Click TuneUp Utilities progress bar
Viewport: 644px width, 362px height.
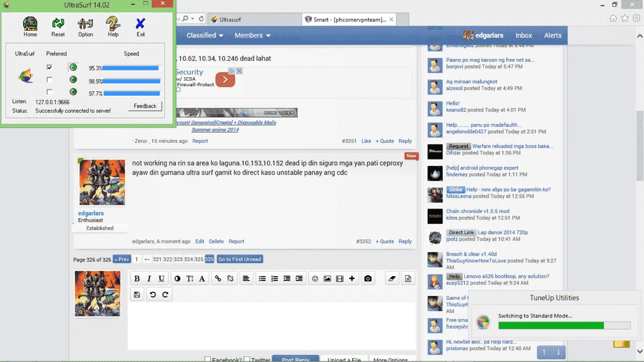click(564, 325)
